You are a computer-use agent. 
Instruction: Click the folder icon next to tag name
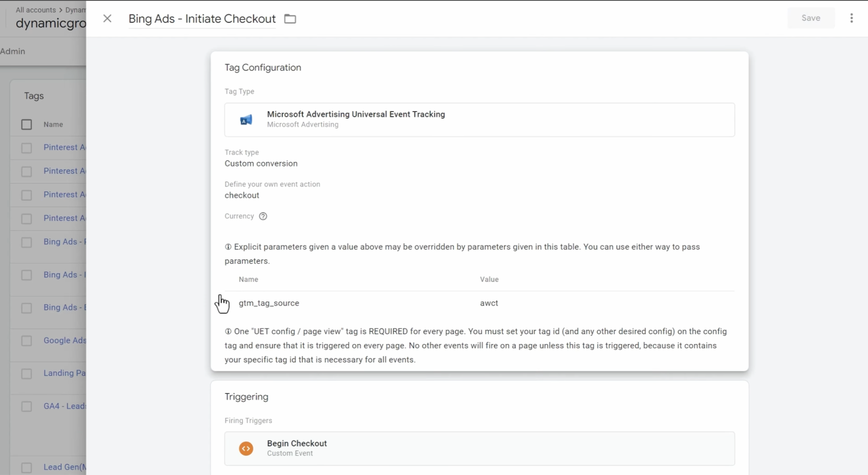(x=290, y=19)
